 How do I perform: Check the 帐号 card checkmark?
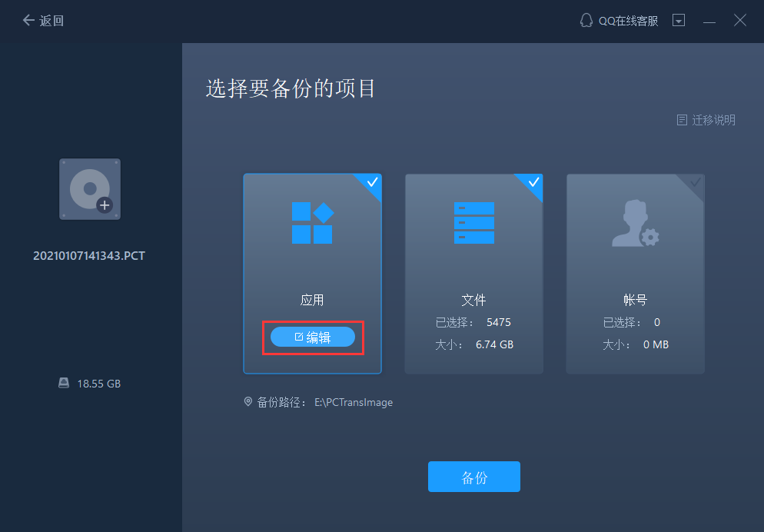tap(695, 183)
